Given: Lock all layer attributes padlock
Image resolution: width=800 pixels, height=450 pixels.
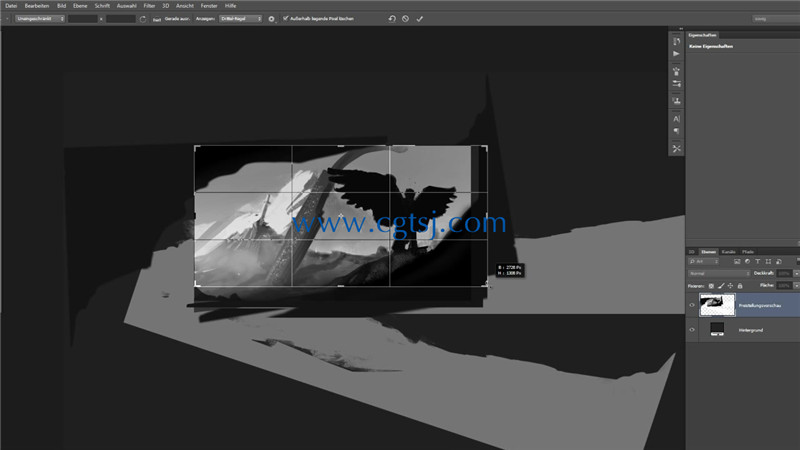Looking at the screenshot, I should [x=740, y=286].
